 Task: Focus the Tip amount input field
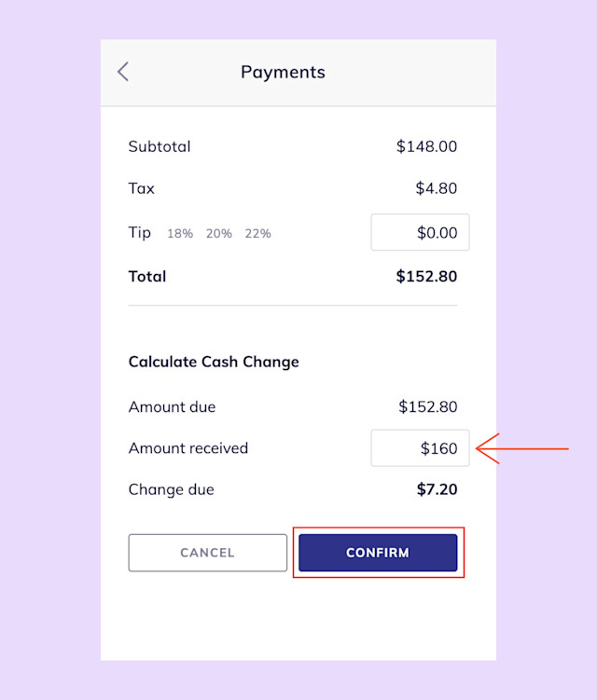click(420, 232)
